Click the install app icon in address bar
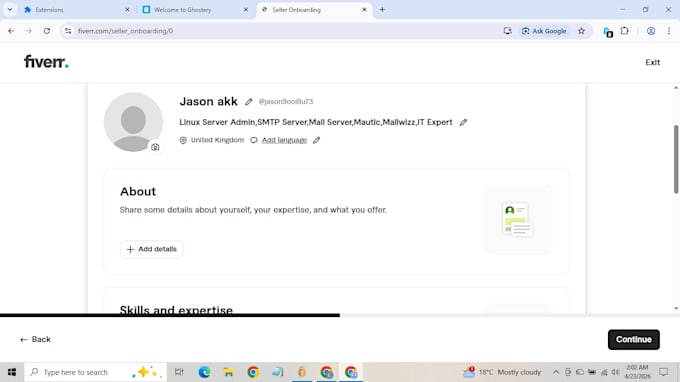The width and height of the screenshot is (680, 382). [x=507, y=31]
